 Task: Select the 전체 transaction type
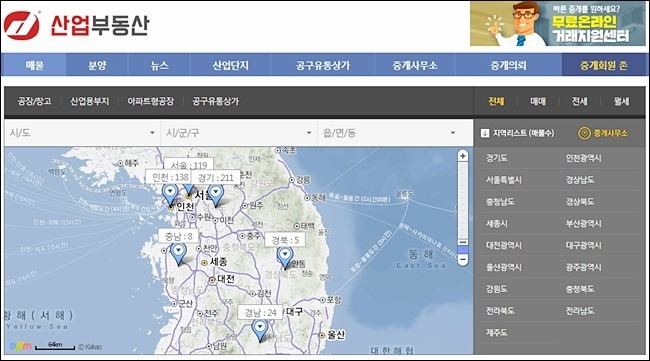[496, 101]
